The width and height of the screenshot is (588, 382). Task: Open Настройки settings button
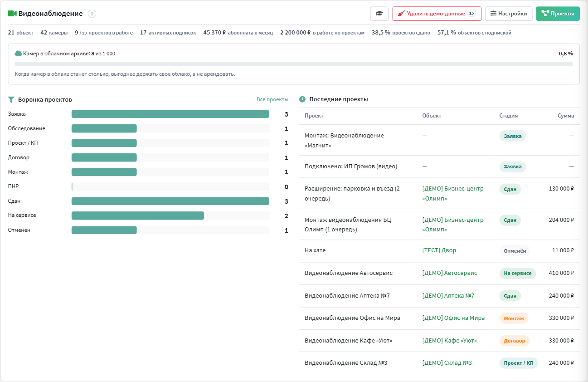click(509, 14)
